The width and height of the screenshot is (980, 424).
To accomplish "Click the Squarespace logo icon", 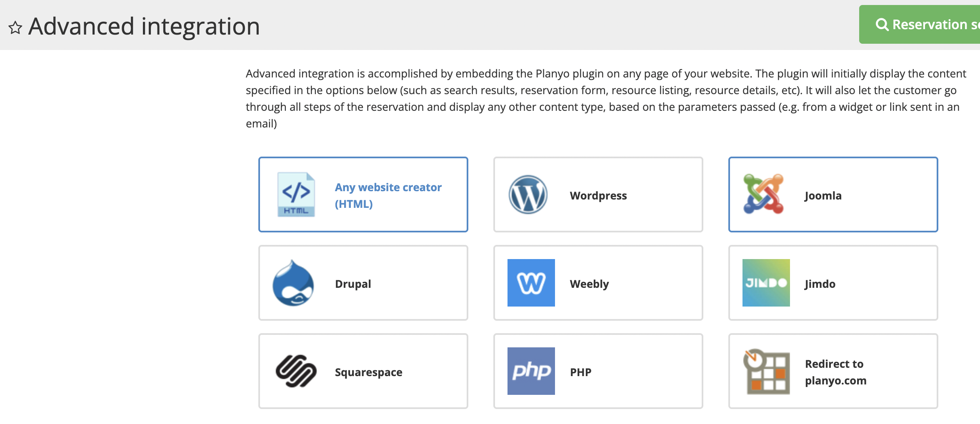I will (296, 371).
